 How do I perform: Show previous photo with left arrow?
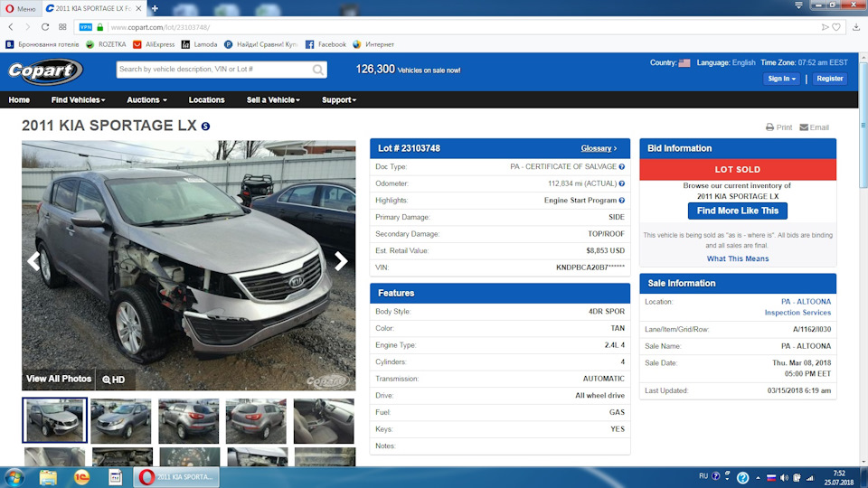tap(33, 261)
